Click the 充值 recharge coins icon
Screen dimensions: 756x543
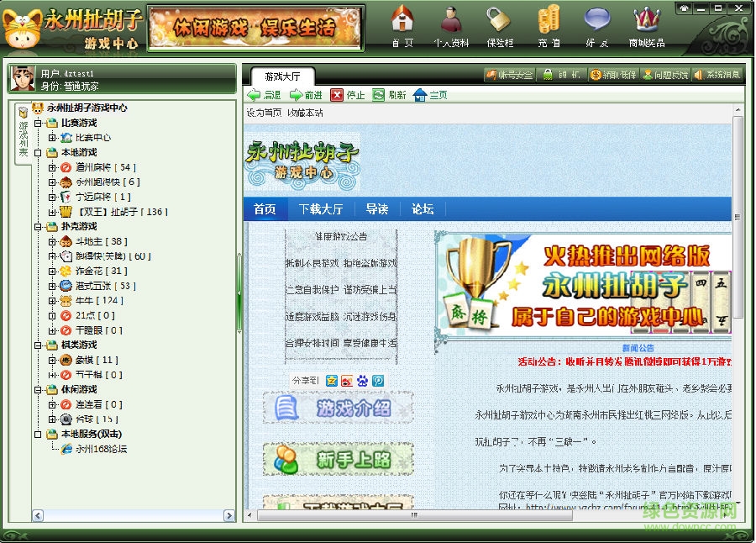pyautogui.click(x=549, y=25)
